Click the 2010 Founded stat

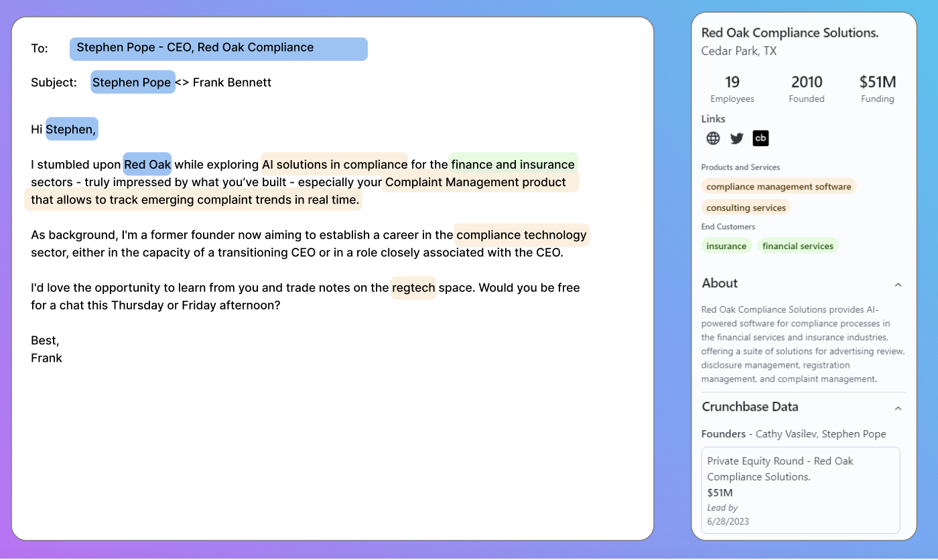point(807,89)
